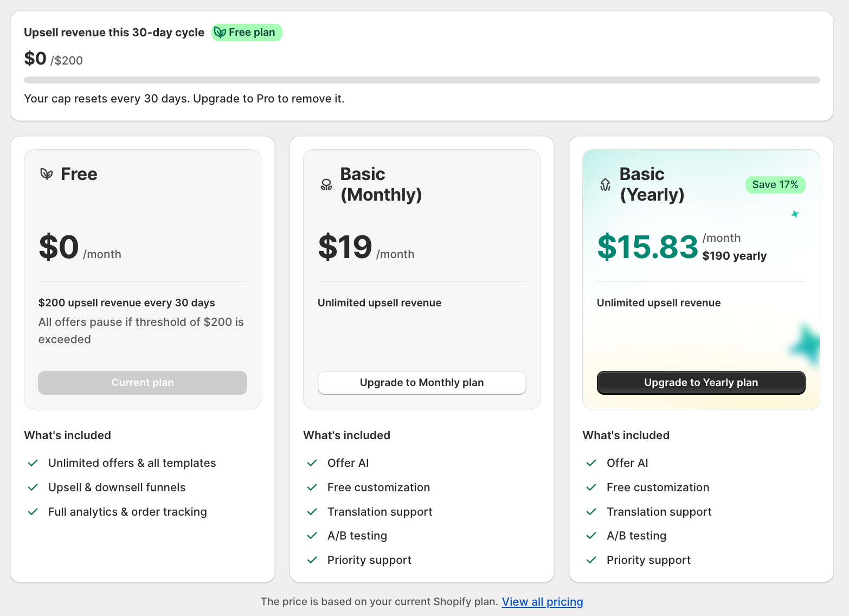Click the $190 yearly text

coord(735,256)
